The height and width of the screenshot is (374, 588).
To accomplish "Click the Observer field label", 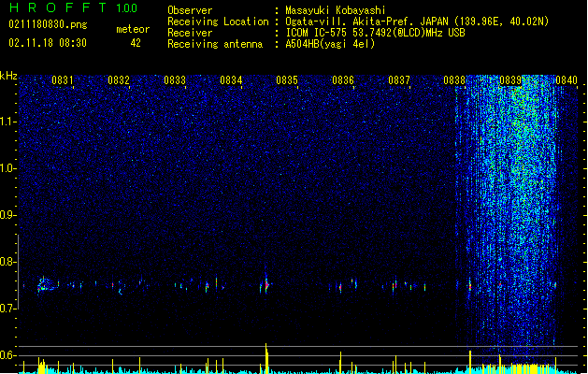I will point(190,10).
